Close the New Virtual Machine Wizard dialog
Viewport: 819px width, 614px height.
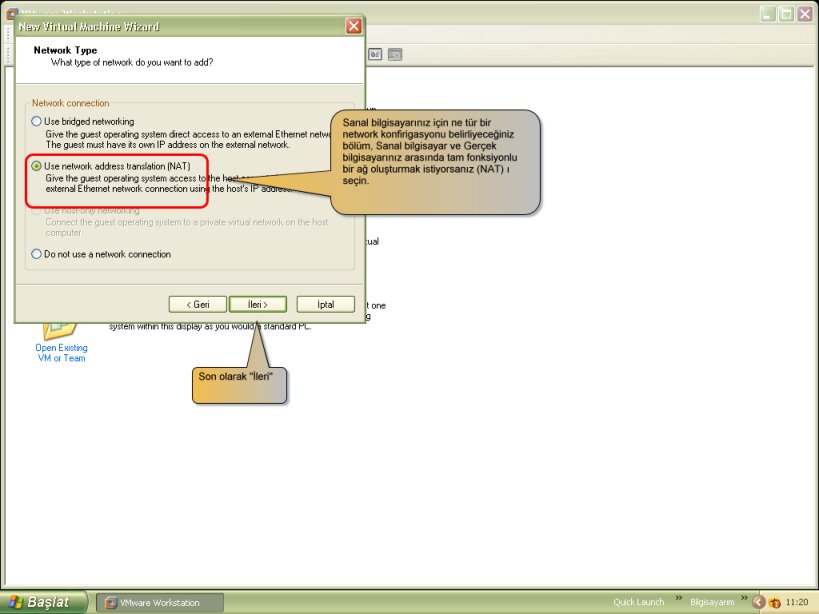[x=353, y=26]
